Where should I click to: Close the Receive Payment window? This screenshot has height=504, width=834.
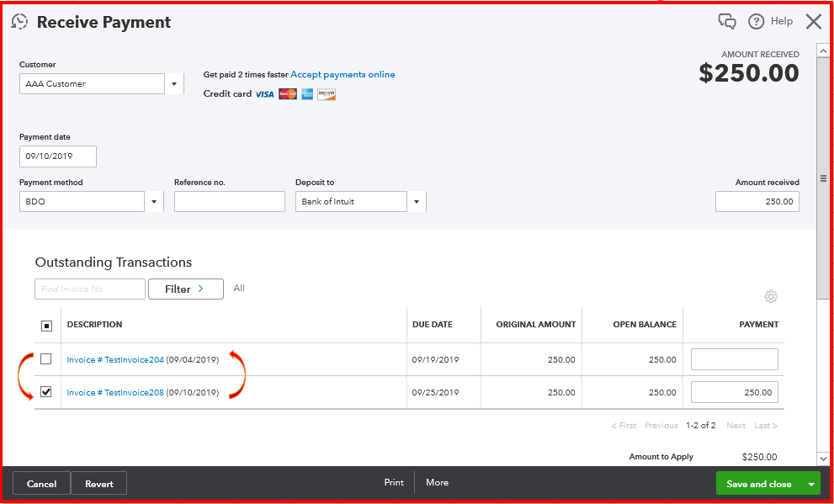(x=814, y=21)
